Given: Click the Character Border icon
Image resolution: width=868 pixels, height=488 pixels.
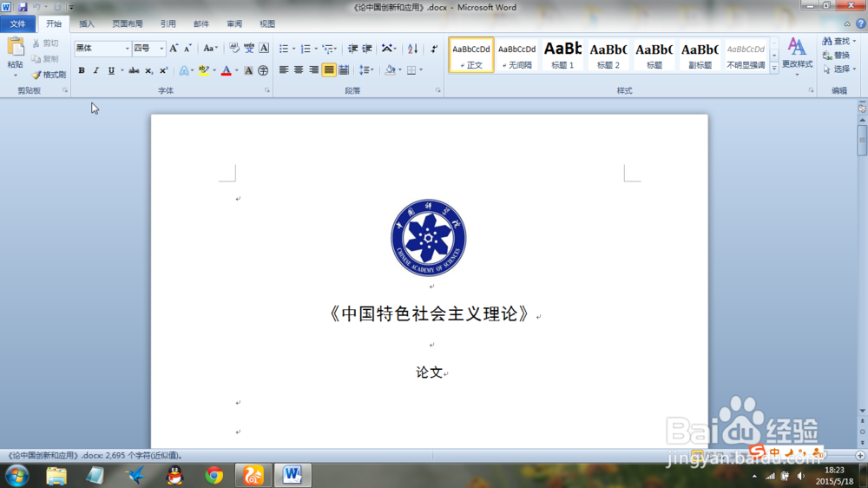Looking at the screenshot, I should click(264, 49).
